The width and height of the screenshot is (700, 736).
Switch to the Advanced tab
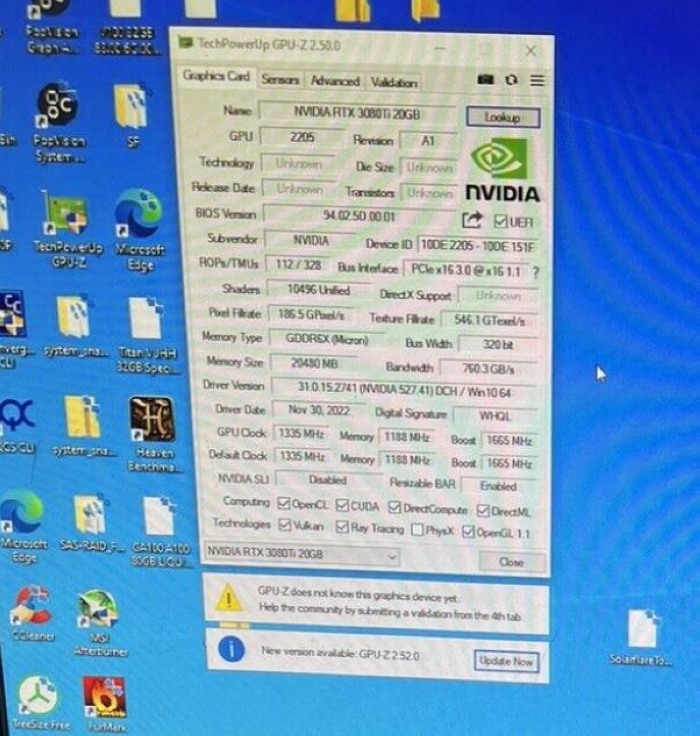pos(334,81)
